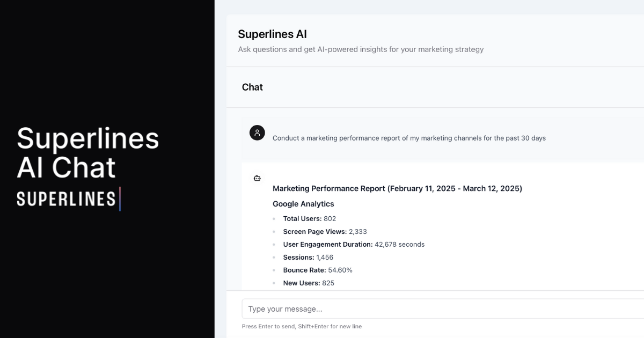The width and height of the screenshot is (644, 338).
Task: Select the 'Google Analytics' section heading
Action: (x=303, y=204)
